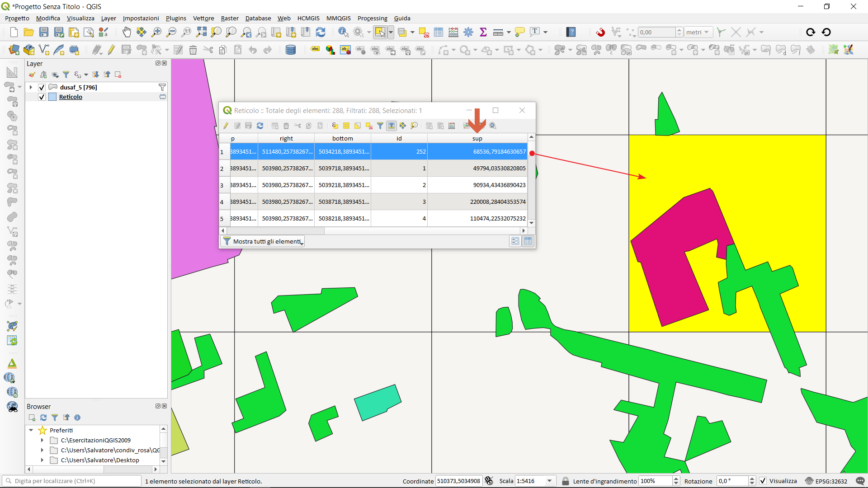868x488 pixels.
Task: Open the Processing menu
Action: pos(372,18)
